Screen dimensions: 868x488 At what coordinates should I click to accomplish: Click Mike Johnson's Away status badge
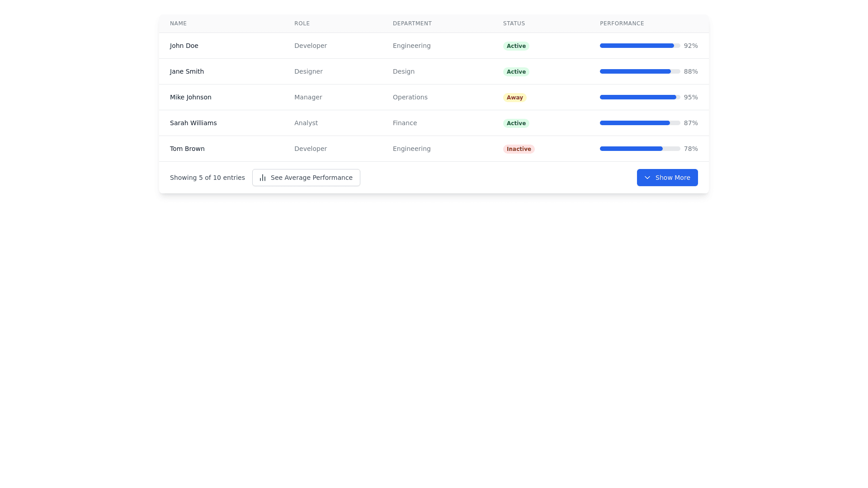(514, 98)
